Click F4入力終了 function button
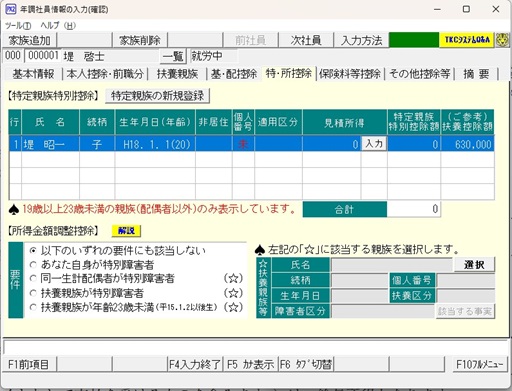The image size is (512, 391). coord(195,364)
